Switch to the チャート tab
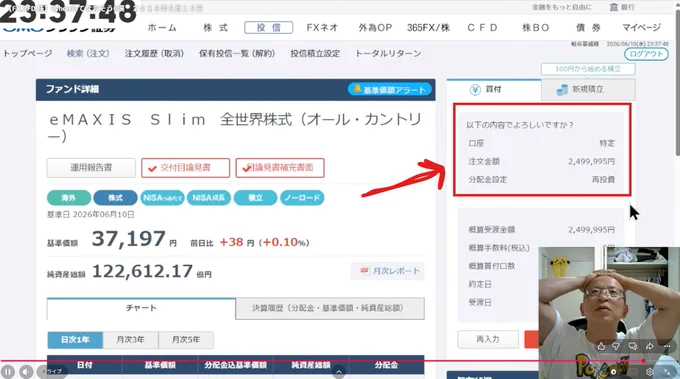 141,308
